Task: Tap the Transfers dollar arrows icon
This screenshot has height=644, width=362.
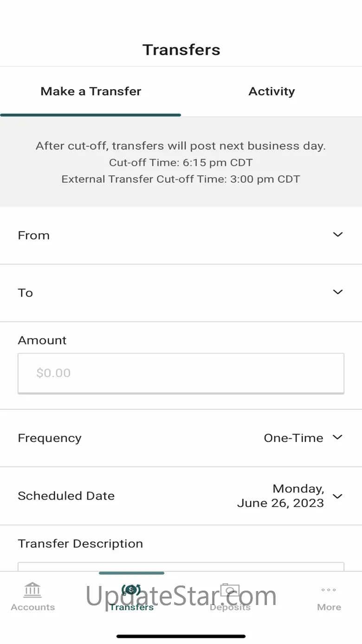Action: 131,590
